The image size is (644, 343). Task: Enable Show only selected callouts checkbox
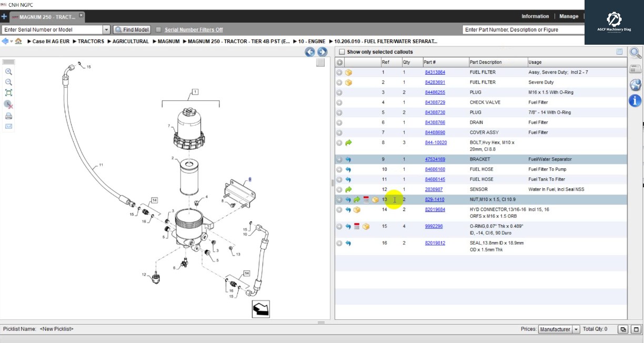point(342,52)
